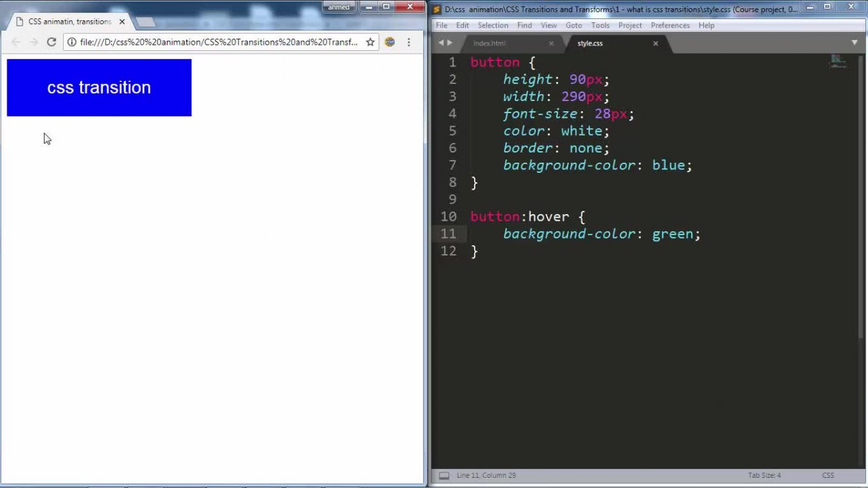Click the font-size property on line 4
Image resolution: width=868 pixels, height=488 pixels.
pos(540,114)
